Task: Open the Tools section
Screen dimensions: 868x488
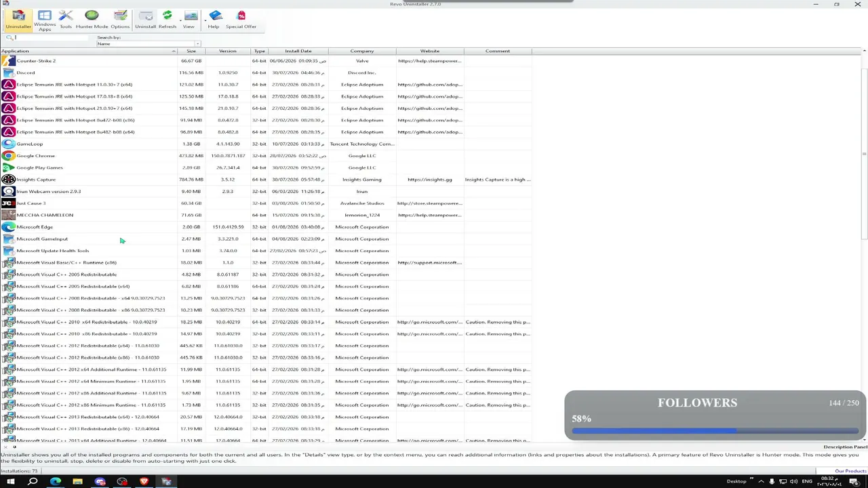Action: 66,19
